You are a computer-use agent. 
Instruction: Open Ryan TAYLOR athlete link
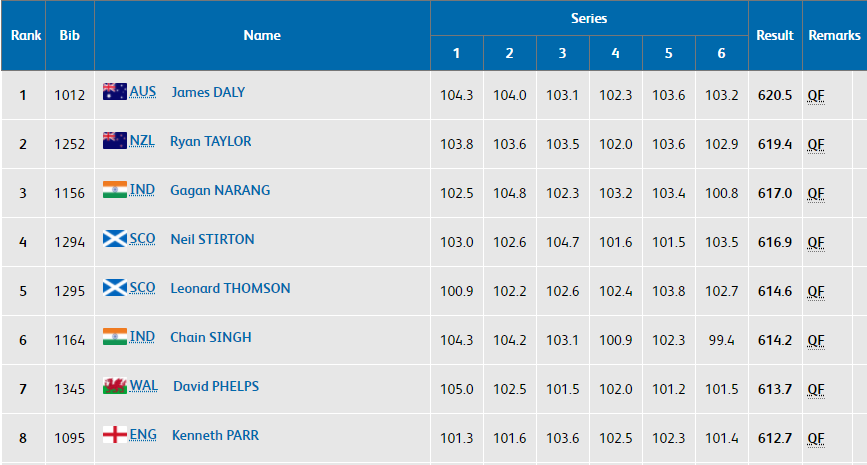pos(210,141)
